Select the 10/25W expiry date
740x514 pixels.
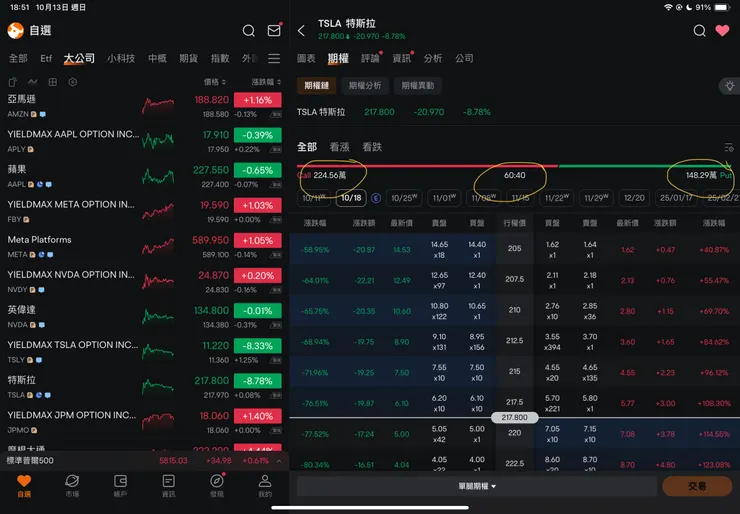(404, 198)
